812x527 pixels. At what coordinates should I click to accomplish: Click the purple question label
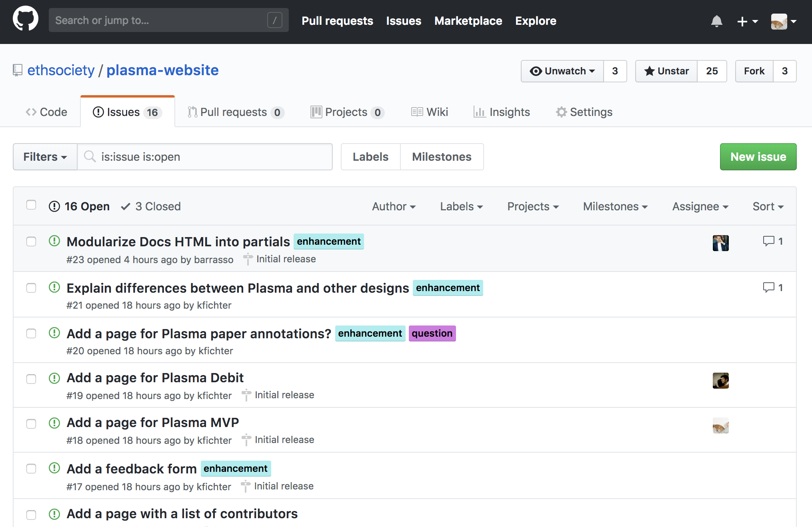coord(432,333)
